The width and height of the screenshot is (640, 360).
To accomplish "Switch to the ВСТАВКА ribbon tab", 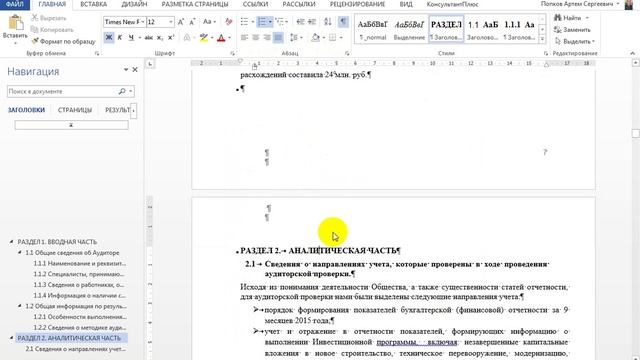I will pos(93,4).
